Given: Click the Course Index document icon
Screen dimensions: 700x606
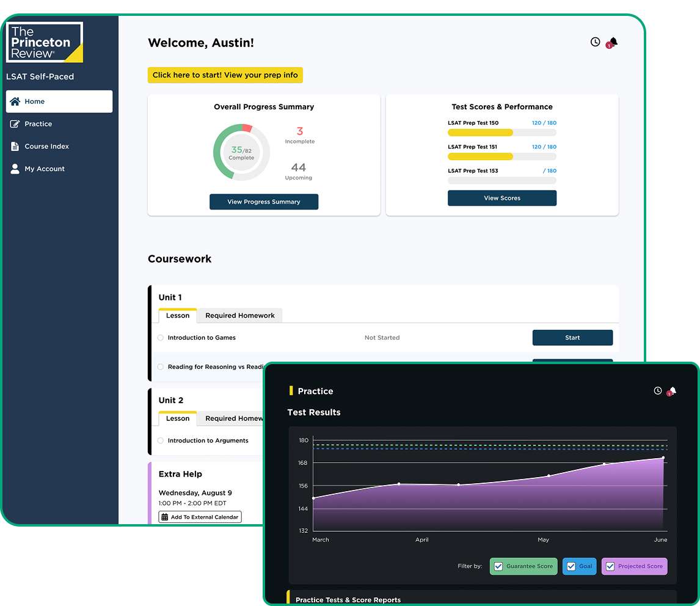Looking at the screenshot, I should 15,147.
